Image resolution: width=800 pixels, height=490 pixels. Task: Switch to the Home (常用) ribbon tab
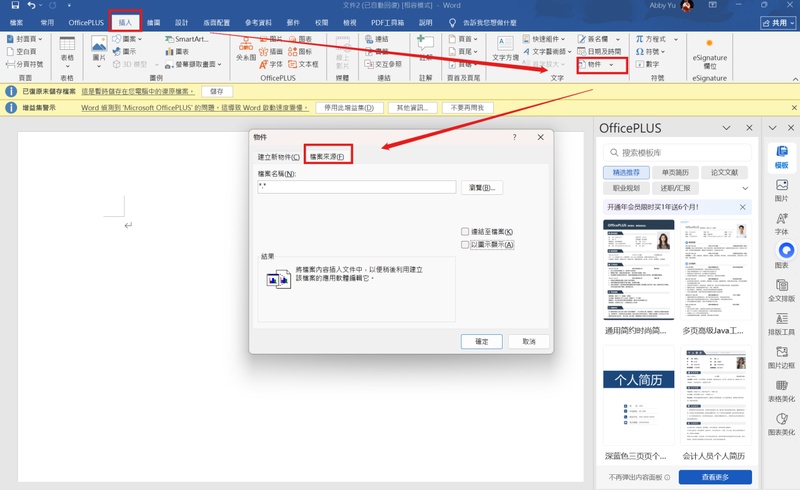47,22
